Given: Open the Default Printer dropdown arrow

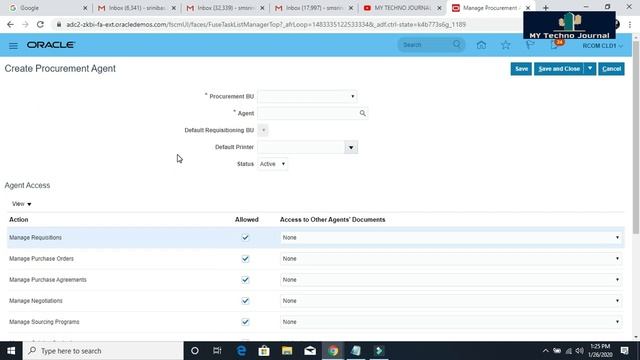Looking at the screenshot, I should pos(351,147).
